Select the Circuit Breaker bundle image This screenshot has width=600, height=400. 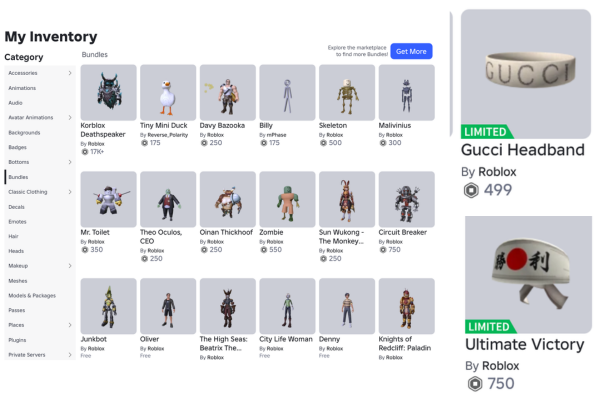tap(407, 199)
